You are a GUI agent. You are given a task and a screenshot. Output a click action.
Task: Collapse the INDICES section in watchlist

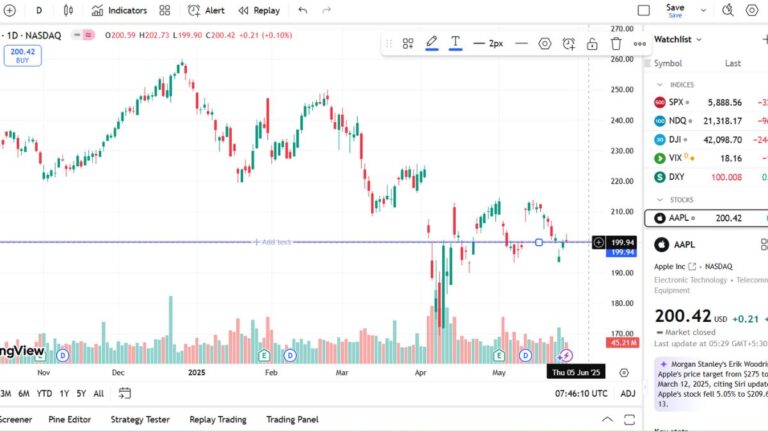point(662,85)
